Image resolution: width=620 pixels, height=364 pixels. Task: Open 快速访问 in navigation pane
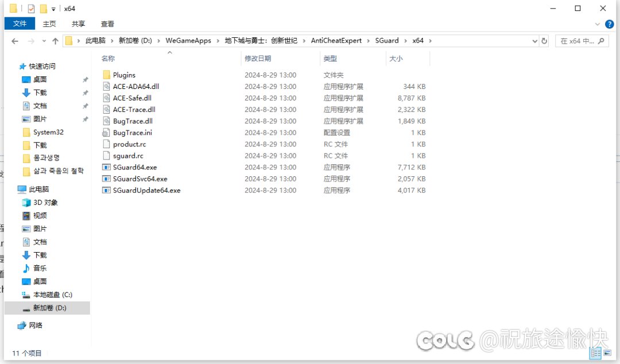(x=37, y=66)
